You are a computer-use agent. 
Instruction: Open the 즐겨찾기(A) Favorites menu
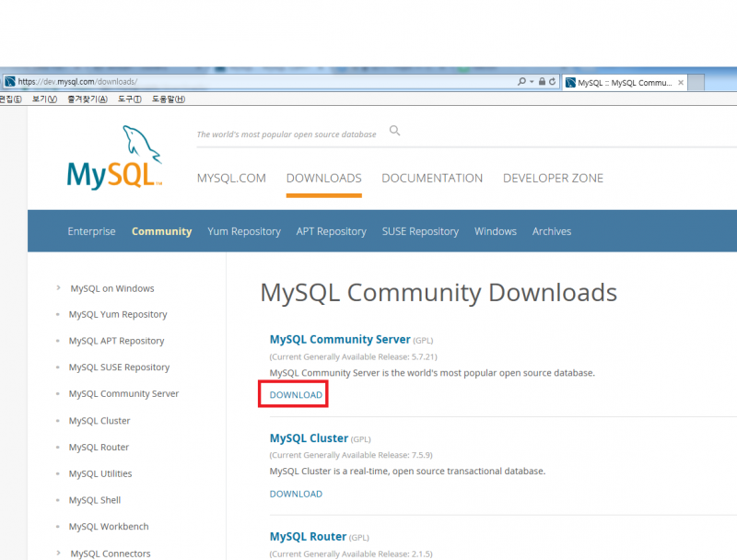[88, 99]
